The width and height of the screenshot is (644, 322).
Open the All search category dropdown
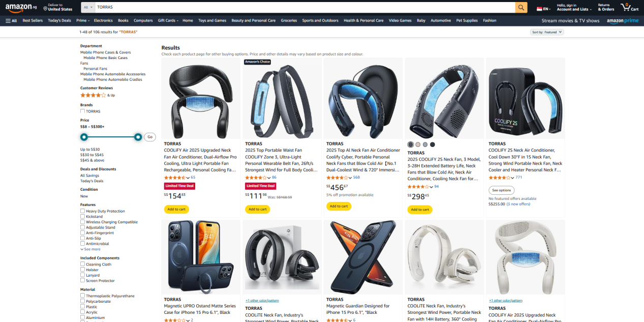[88, 8]
